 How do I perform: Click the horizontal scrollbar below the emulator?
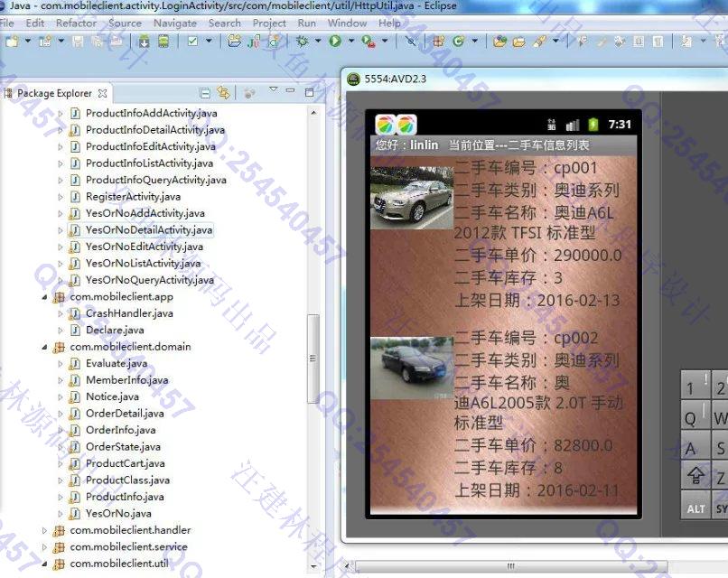click(510, 566)
